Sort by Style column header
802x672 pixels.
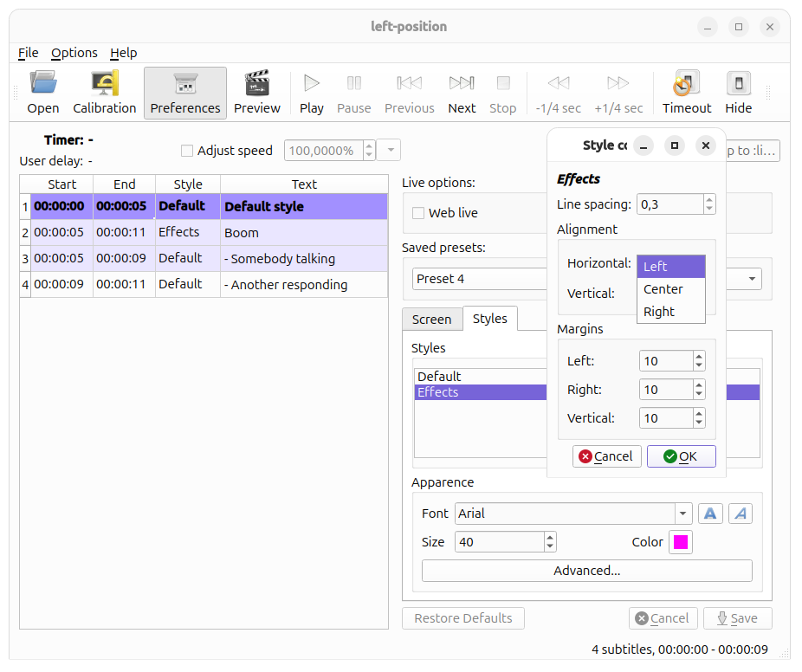(x=188, y=184)
